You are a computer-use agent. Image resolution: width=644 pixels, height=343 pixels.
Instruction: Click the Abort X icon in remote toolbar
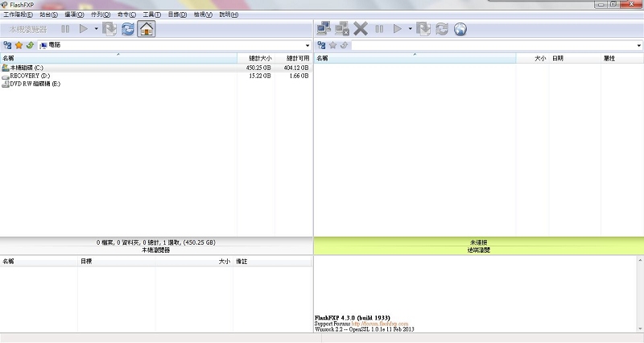click(361, 29)
